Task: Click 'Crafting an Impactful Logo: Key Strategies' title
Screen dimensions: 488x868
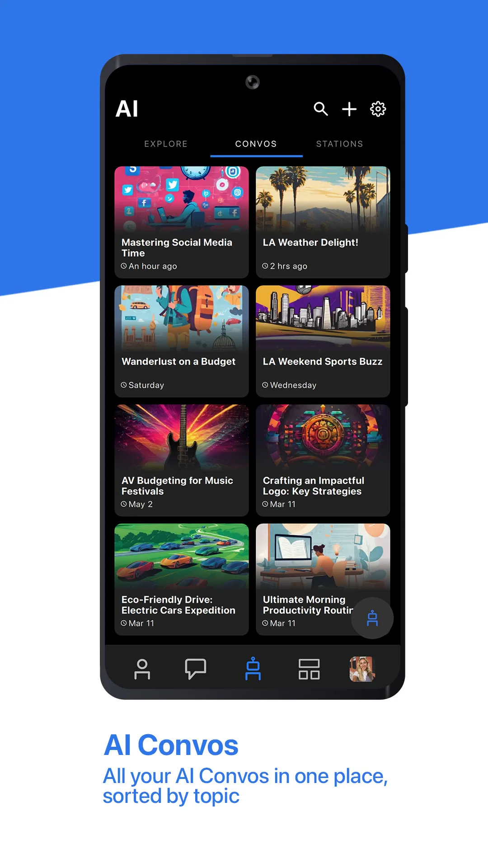Action: pyautogui.click(x=314, y=486)
